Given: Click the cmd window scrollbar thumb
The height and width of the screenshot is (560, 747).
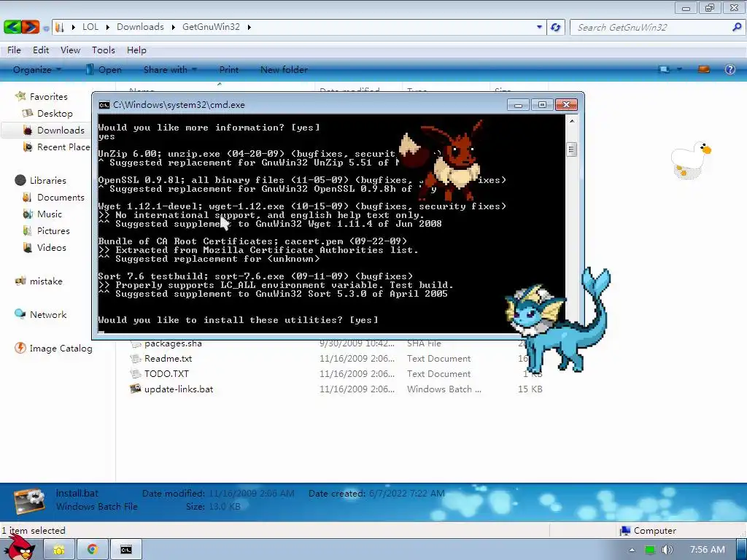Looking at the screenshot, I should point(572,149).
